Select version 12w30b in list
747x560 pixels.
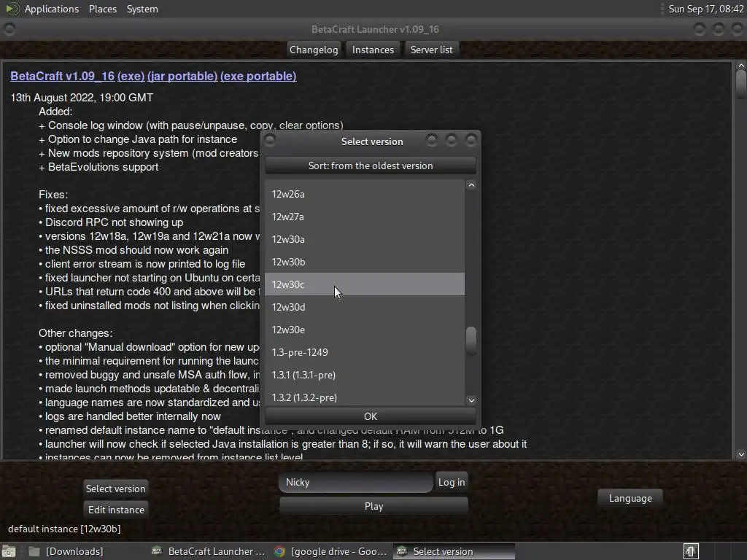(x=365, y=262)
